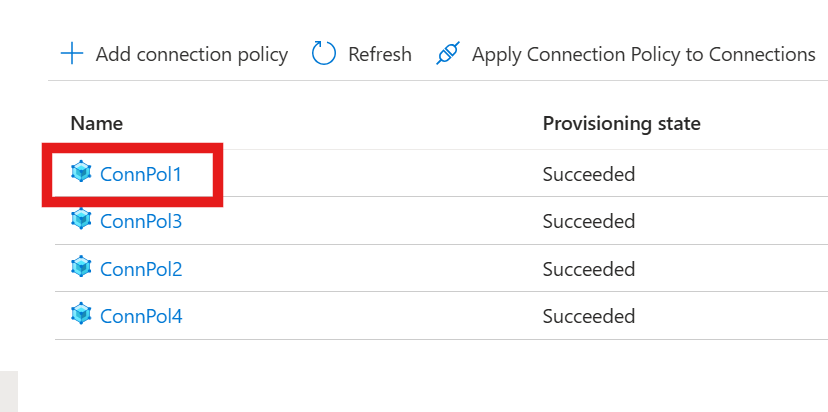This screenshot has width=828, height=412.
Task: Sort by the Name column header
Action: click(x=97, y=123)
